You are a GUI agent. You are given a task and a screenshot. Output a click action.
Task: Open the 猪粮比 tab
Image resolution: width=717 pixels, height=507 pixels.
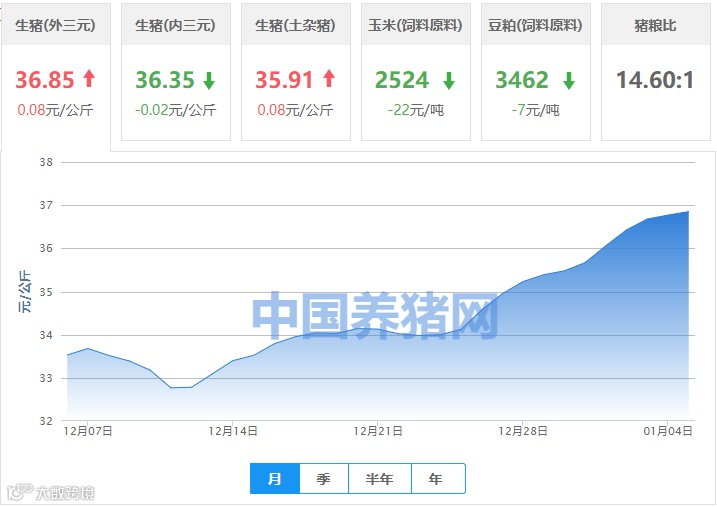pyautogui.click(x=655, y=72)
